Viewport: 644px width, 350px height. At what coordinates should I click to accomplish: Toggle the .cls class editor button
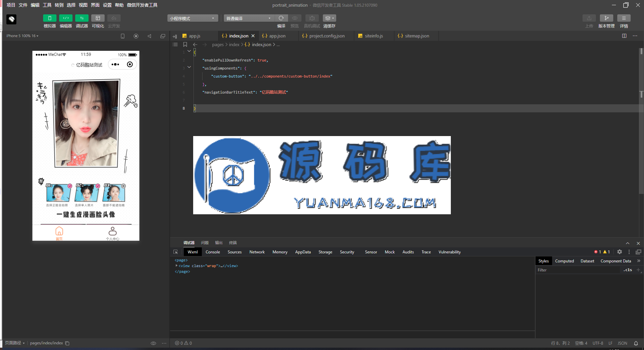628,270
